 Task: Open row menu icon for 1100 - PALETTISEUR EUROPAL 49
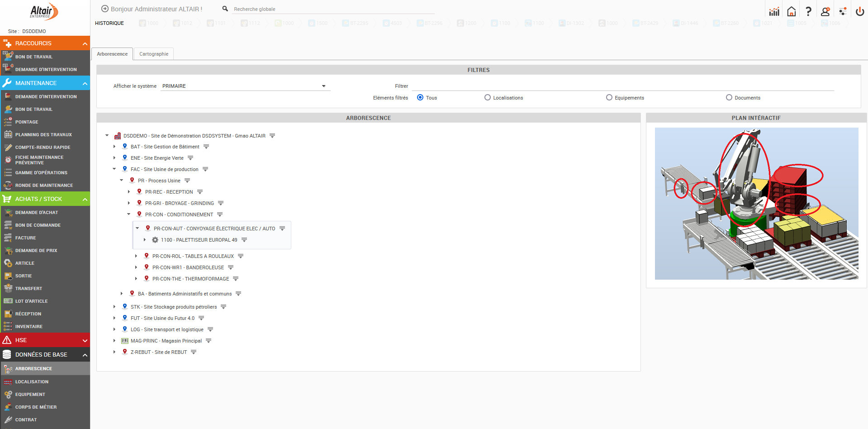pos(244,240)
